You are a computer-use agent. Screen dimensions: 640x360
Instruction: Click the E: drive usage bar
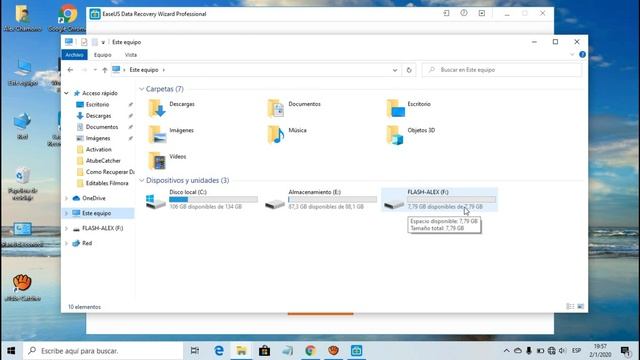coord(332,200)
